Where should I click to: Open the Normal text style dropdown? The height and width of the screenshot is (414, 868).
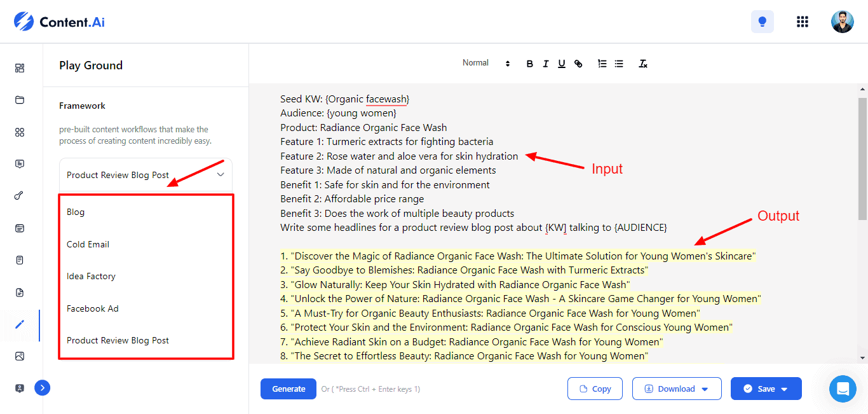pos(486,63)
